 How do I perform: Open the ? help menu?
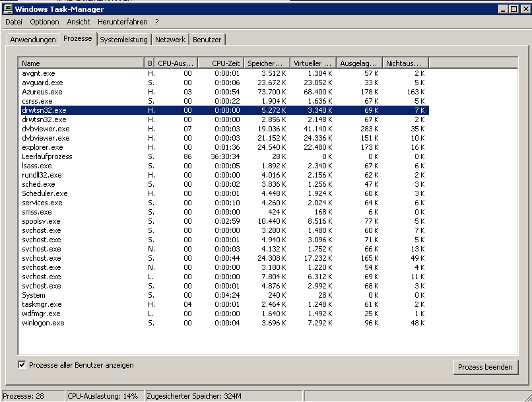[x=157, y=22]
